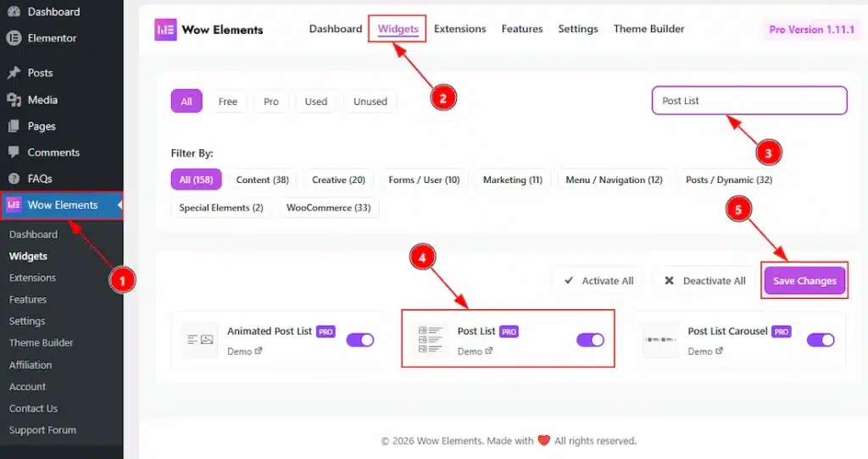This screenshot has height=459, width=868.
Task: Filter by WooCommerce (33) category
Action: (x=329, y=208)
